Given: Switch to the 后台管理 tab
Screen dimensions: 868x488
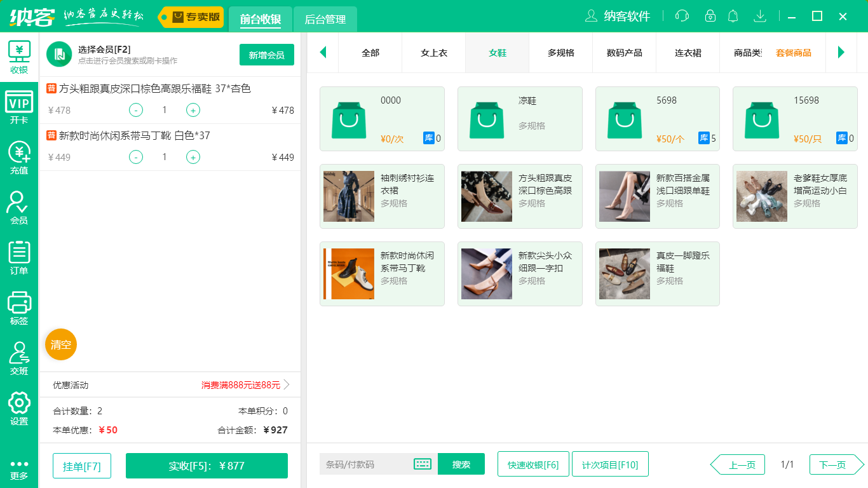Looking at the screenshot, I should click(x=325, y=19).
